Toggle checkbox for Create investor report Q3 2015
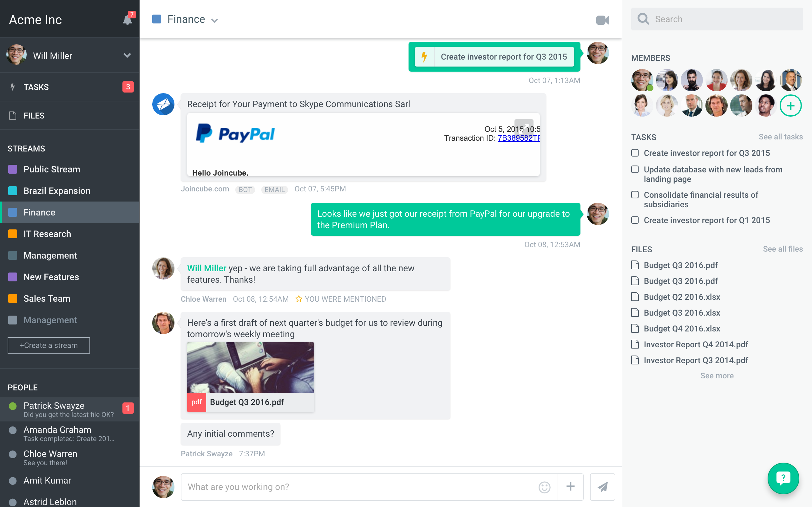This screenshot has height=507, width=812. [x=635, y=152]
